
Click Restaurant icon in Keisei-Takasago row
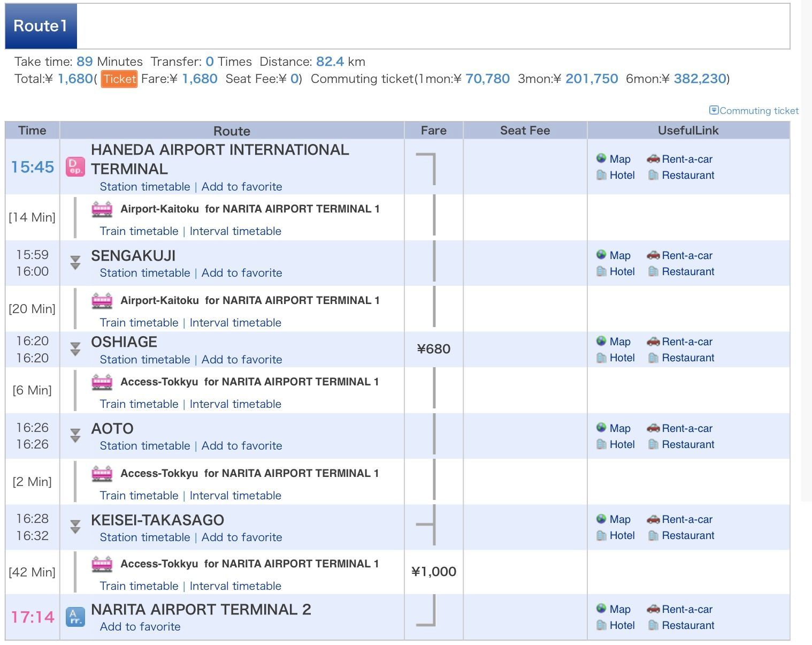pos(653,535)
